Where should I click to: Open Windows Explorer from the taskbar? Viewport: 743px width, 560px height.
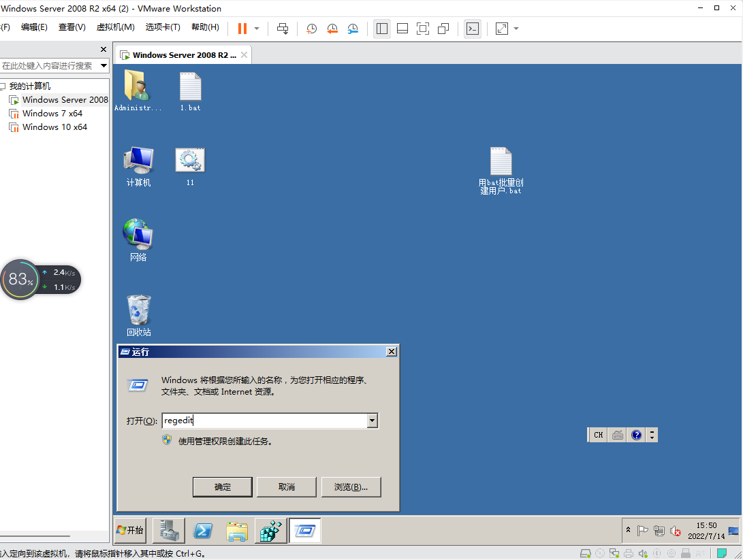238,531
